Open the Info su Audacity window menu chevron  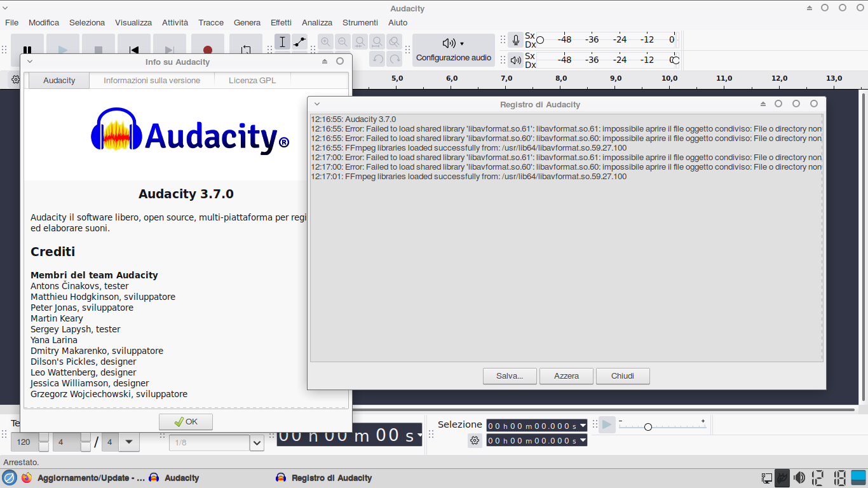point(30,62)
